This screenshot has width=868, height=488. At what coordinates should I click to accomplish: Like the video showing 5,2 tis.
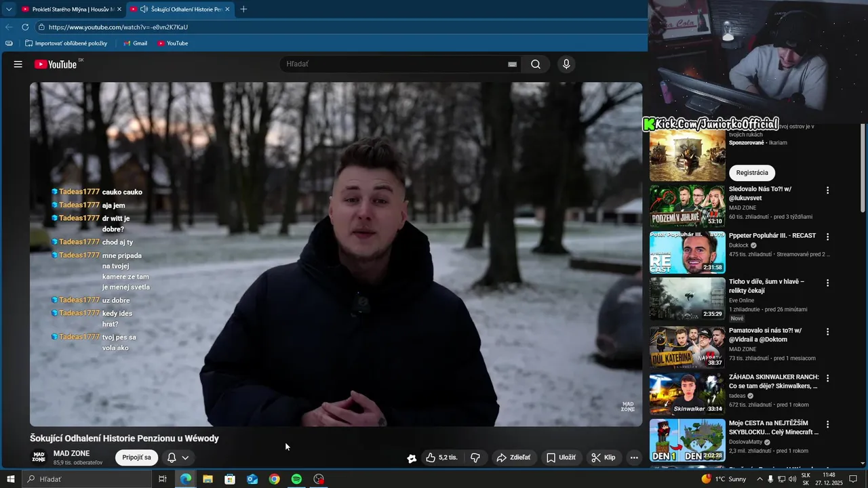[x=441, y=457]
